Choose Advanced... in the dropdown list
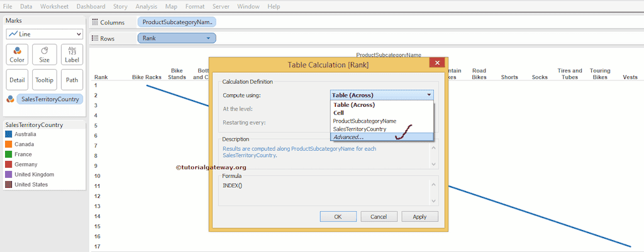 point(382,137)
